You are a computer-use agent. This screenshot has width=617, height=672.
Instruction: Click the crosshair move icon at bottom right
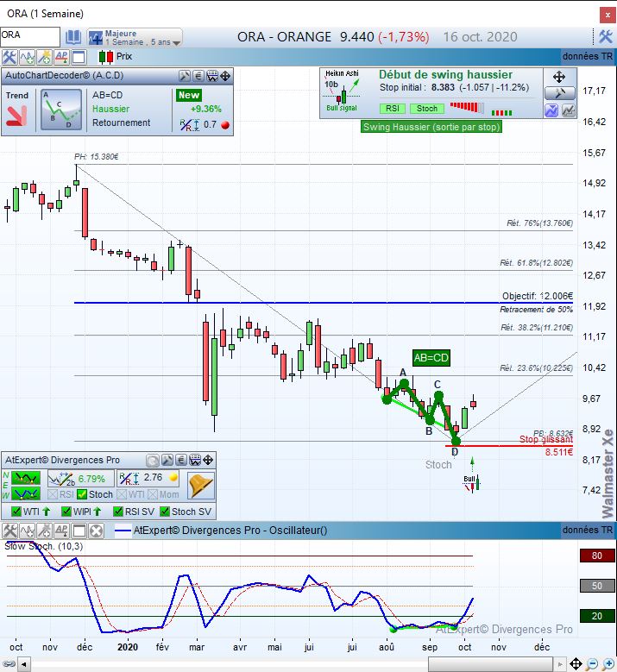[x=576, y=664]
